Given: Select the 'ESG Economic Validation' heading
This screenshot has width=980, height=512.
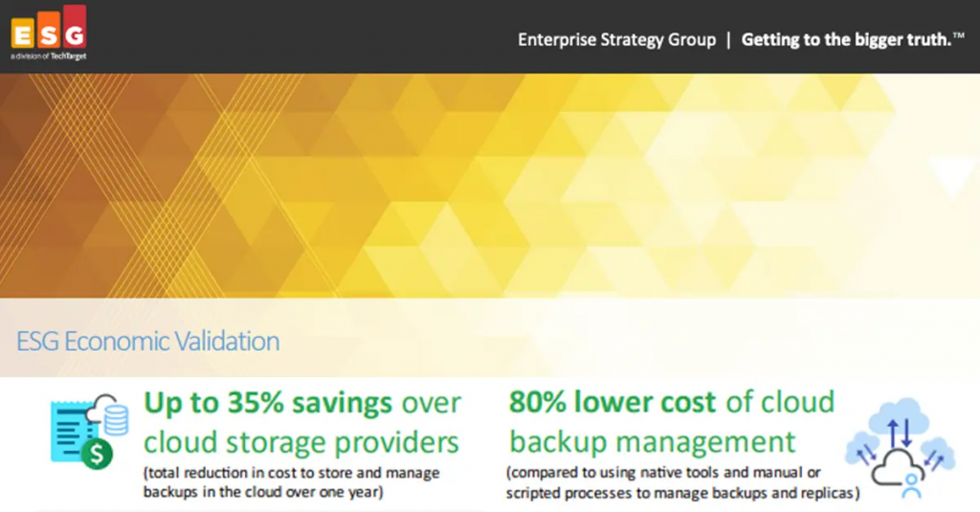Looking at the screenshot, I should pos(148,342).
